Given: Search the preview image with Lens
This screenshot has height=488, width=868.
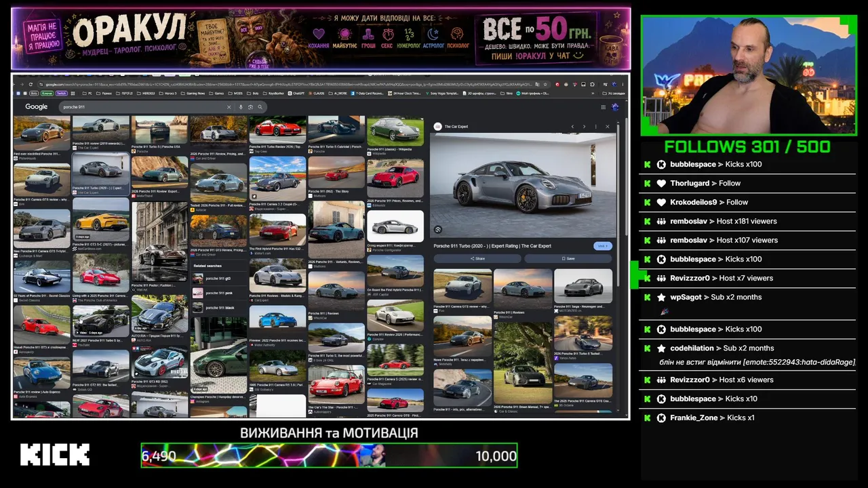Looking at the screenshot, I should (x=438, y=230).
